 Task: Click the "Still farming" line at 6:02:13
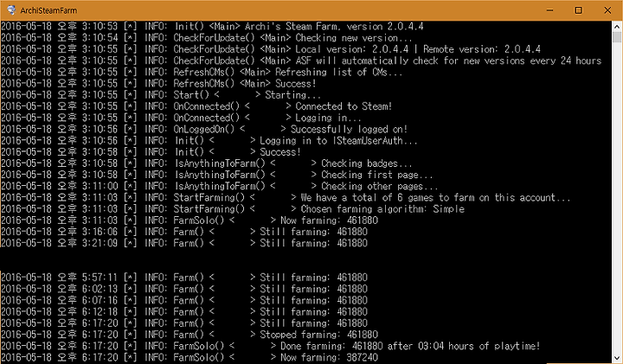[x=184, y=290]
